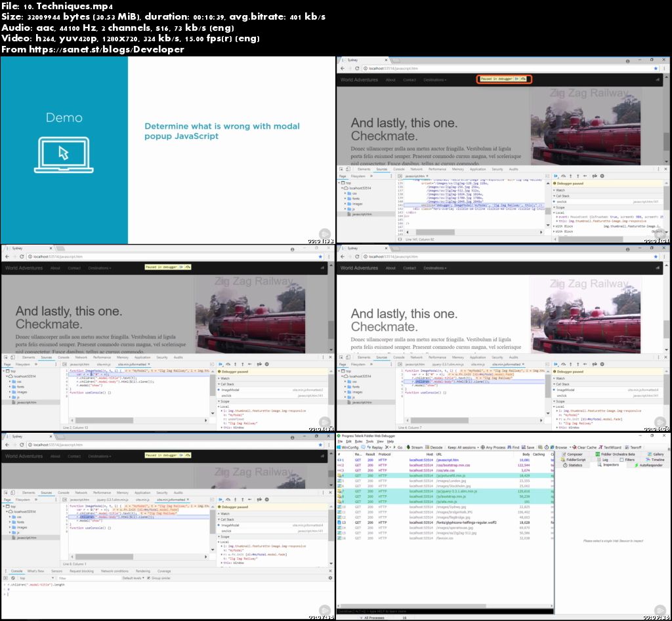This screenshot has width=672, height=621.
Task: Toggle the Group similar checkbox in the console
Action: point(148,578)
